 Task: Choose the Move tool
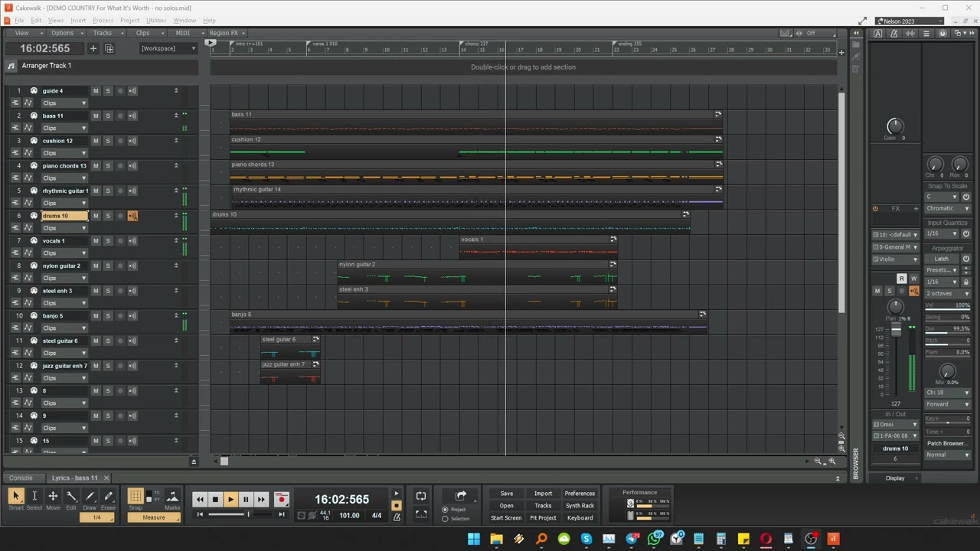pos(53,497)
